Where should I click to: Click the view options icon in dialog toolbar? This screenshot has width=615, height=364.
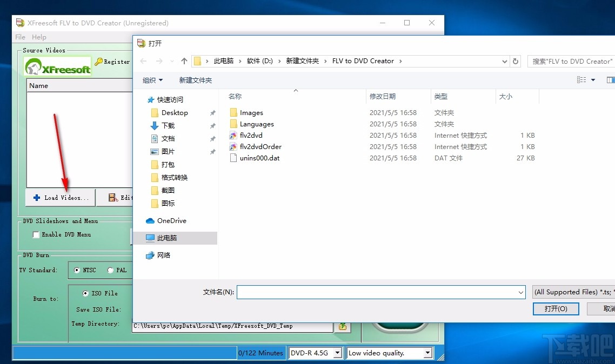(583, 79)
